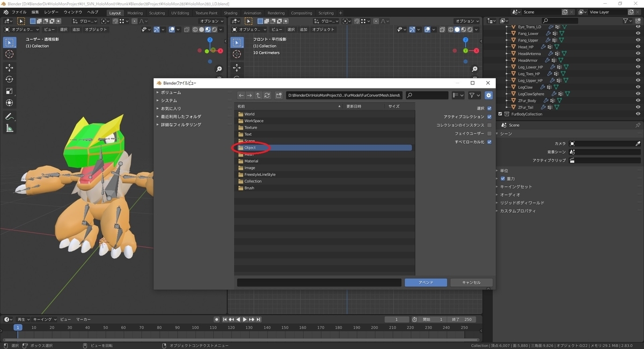
Task: Go to parent directory in file browser
Action: click(258, 95)
